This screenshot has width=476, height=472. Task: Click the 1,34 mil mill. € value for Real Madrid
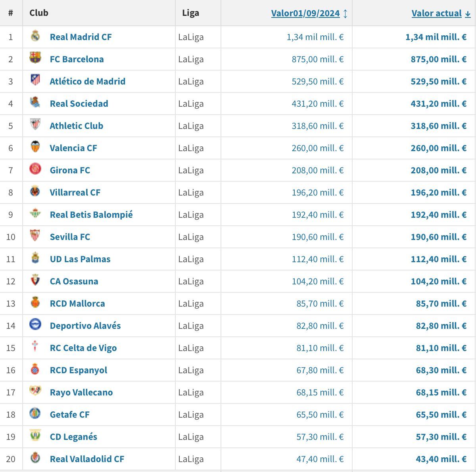coord(315,37)
